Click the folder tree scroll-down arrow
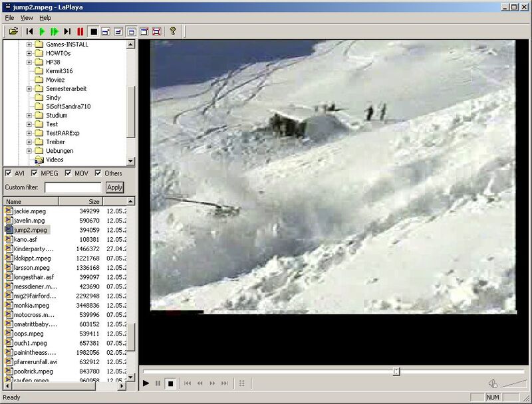The height and width of the screenshot is (404, 532). click(130, 161)
